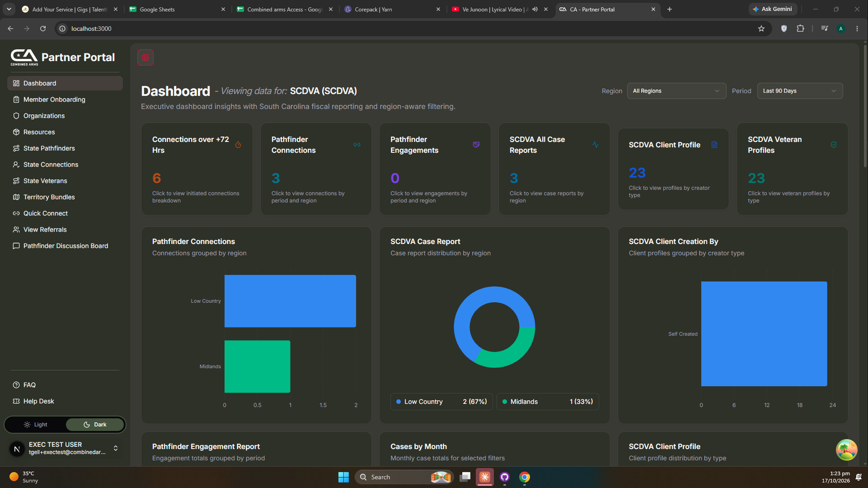Click the shield icon on SCDVA Veteran Profiles card
Screen dimensions: 868x488
pos(834,145)
